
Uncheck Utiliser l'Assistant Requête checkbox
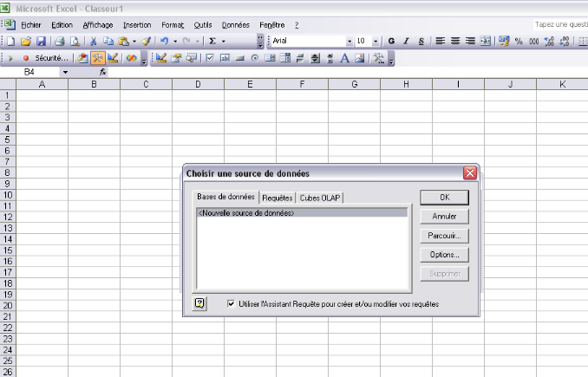tap(231, 303)
